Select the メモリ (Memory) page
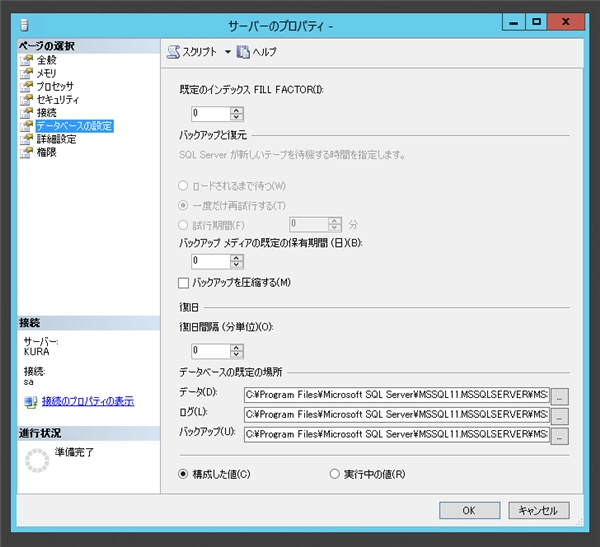The height and width of the screenshot is (547, 600). point(46,73)
